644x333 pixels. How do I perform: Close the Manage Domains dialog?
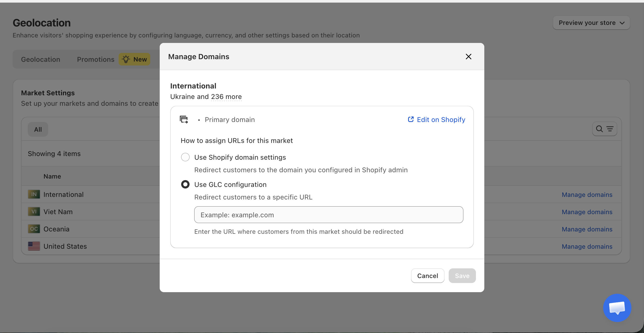click(x=468, y=57)
